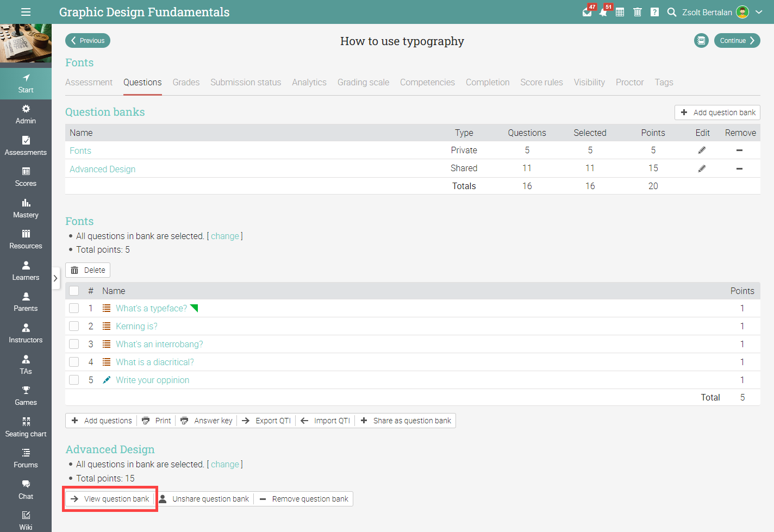Viewport: 774px width, 532px height.
Task: Click Remove question bank button
Action: tap(304, 499)
